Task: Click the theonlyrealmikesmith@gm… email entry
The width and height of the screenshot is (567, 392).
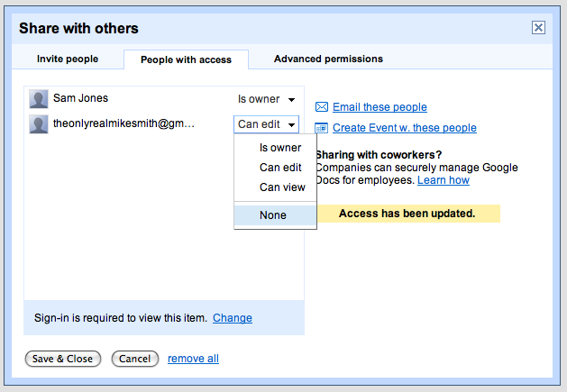Action: click(124, 123)
